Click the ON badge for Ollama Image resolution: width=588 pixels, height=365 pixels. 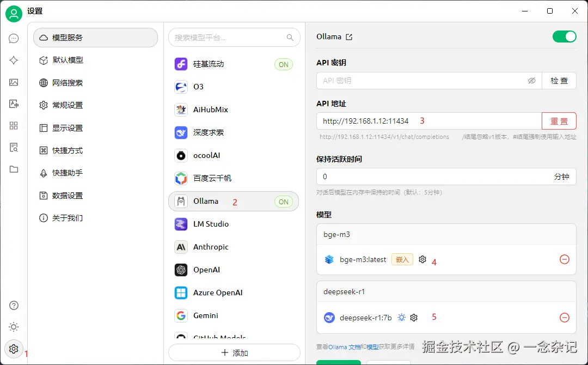click(284, 202)
